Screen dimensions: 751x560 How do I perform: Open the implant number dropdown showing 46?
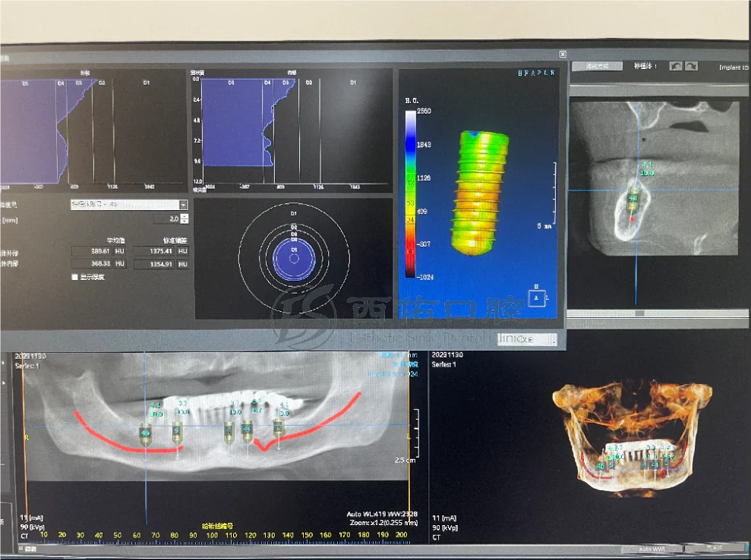(x=183, y=205)
